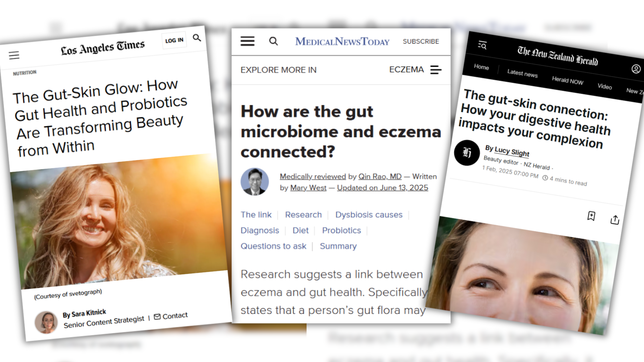Viewport: 644px width, 362px height.
Task: Jump to the Probiotics section link
Action: tap(341, 230)
